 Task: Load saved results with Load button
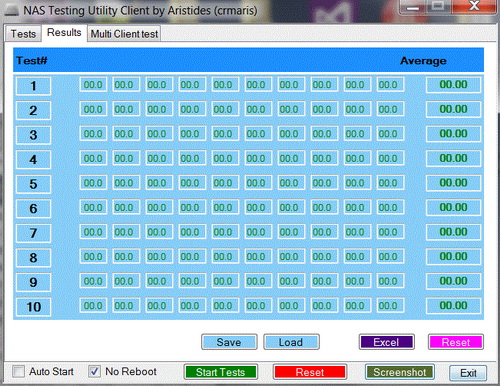[291, 342]
